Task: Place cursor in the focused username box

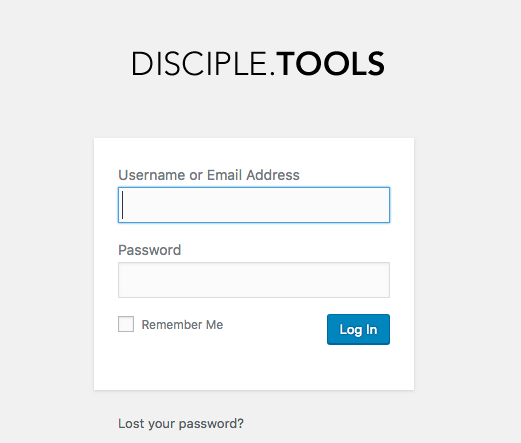Action: (x=254, y=205)
